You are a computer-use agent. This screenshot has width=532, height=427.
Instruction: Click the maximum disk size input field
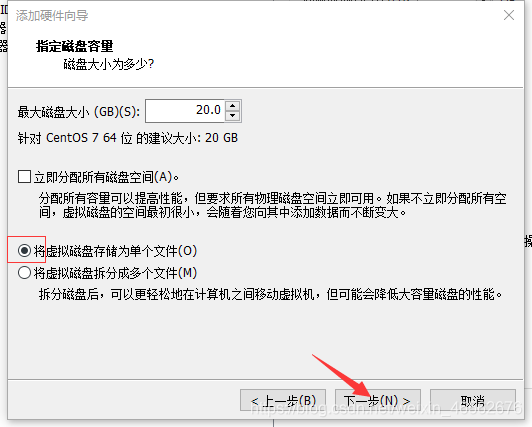185,111
